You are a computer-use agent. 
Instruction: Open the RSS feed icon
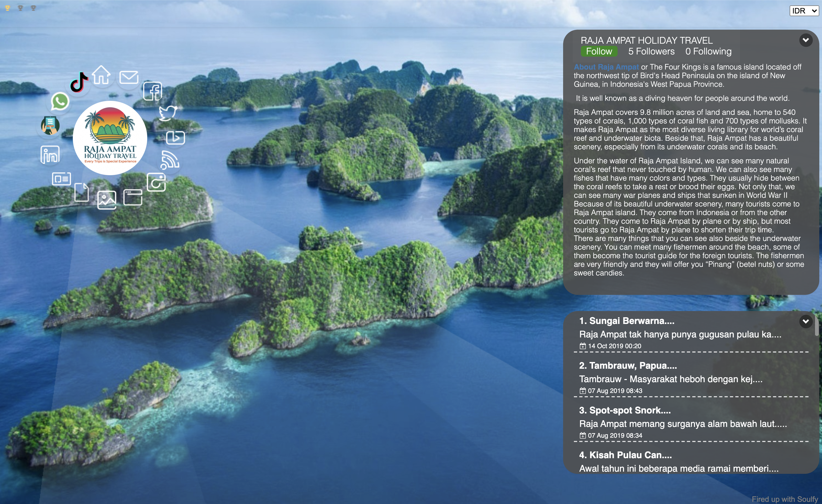[x=170, y=160]
